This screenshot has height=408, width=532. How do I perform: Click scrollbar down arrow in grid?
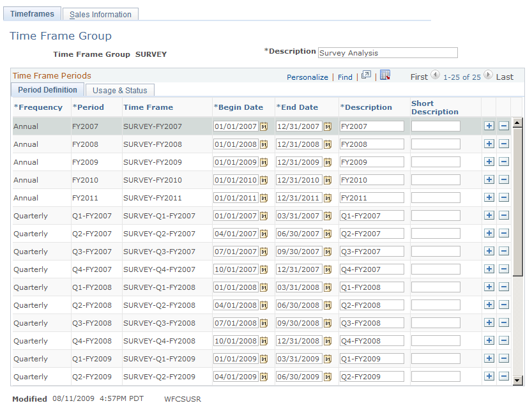517,381
